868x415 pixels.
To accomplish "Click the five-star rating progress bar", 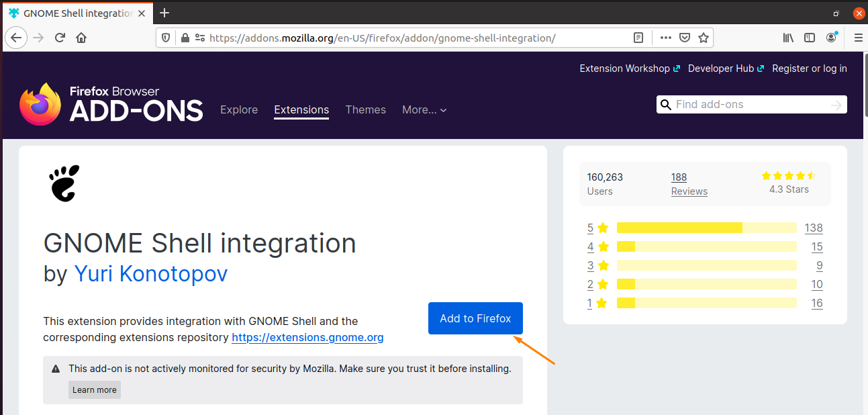I will pos(707,228).
